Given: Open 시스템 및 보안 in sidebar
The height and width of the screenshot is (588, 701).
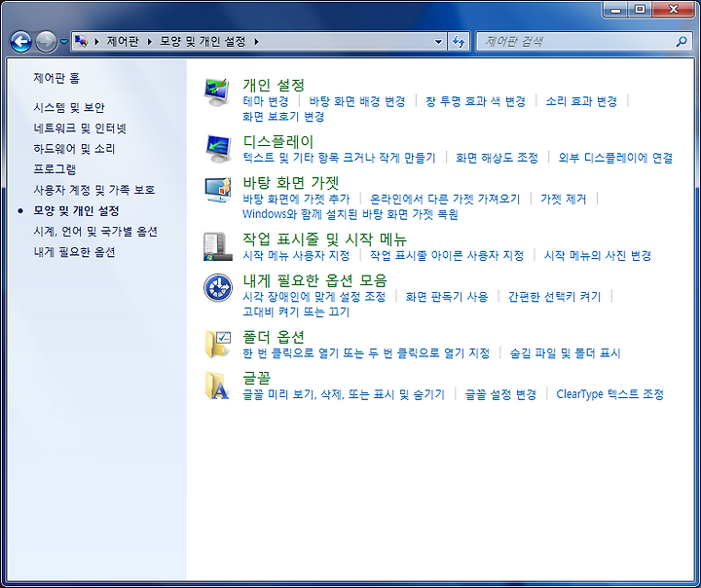Looking at the screenshot, I should coord(69,107).
